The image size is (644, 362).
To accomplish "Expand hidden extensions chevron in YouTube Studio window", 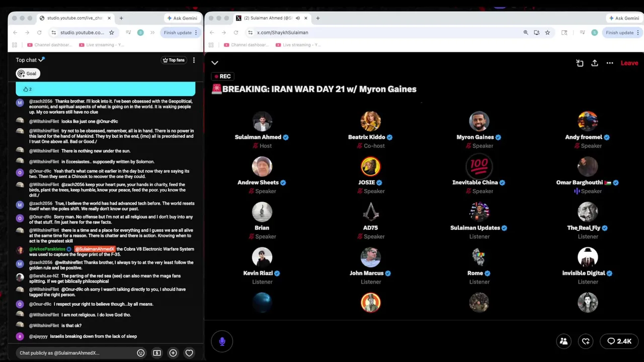I will click(152, 33).
